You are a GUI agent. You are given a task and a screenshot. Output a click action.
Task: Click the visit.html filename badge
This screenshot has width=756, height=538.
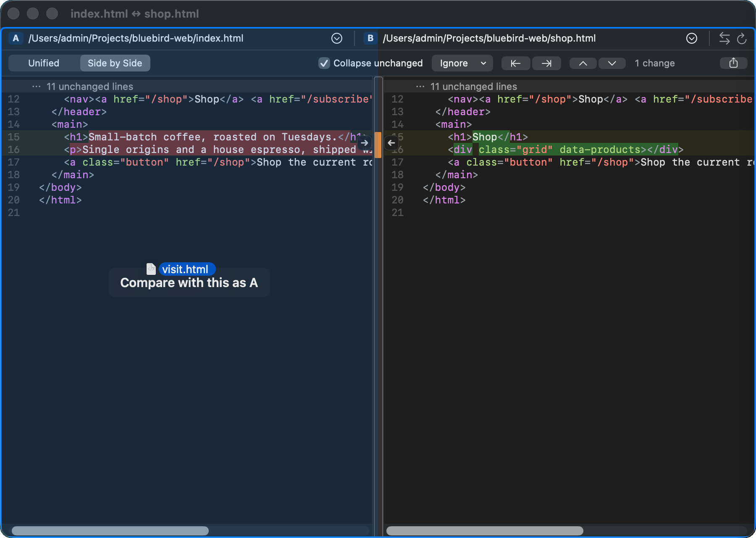click(187, 269)
